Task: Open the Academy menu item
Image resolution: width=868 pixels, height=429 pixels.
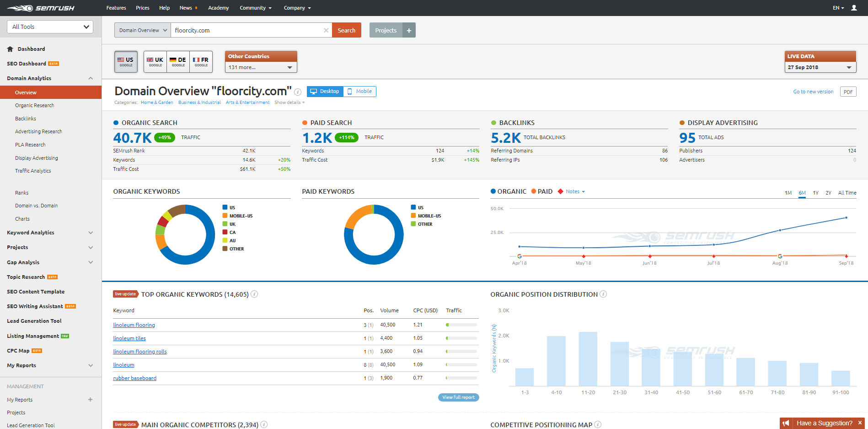Action: pyautogui.click(x=218, y=8)
